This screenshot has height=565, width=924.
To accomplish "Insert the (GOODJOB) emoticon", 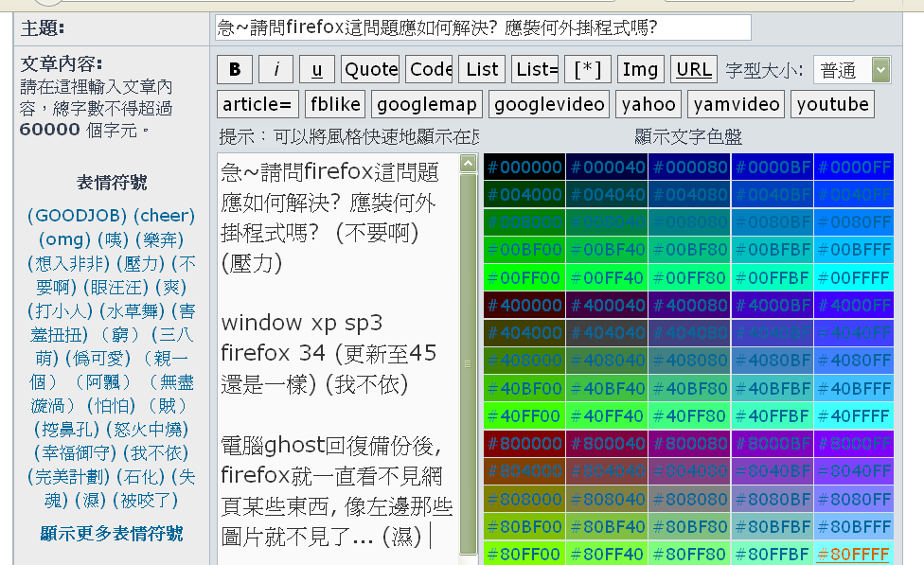I will (x=78, y=216).
